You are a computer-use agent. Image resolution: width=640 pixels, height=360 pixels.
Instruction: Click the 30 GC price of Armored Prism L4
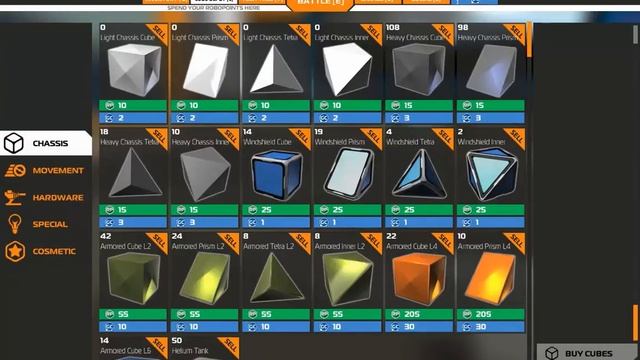pyautogui.click(x=491, y=327)
